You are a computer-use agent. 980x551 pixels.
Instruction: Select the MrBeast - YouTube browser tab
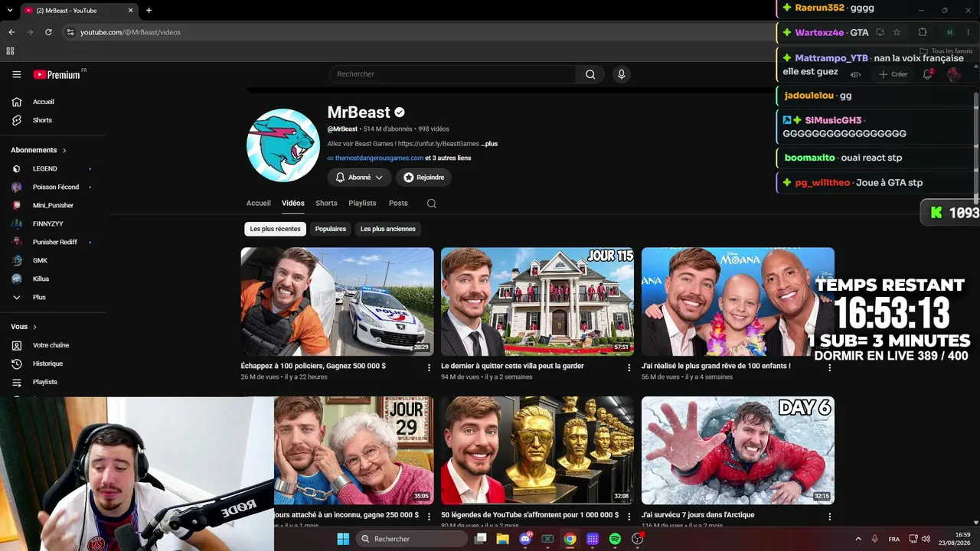[79, 11]
